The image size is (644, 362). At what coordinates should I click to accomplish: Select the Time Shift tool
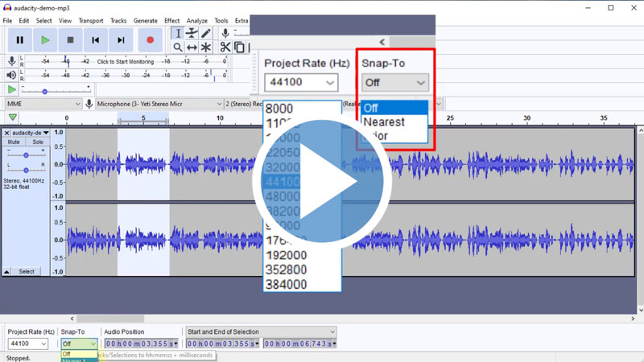(192, 47)
